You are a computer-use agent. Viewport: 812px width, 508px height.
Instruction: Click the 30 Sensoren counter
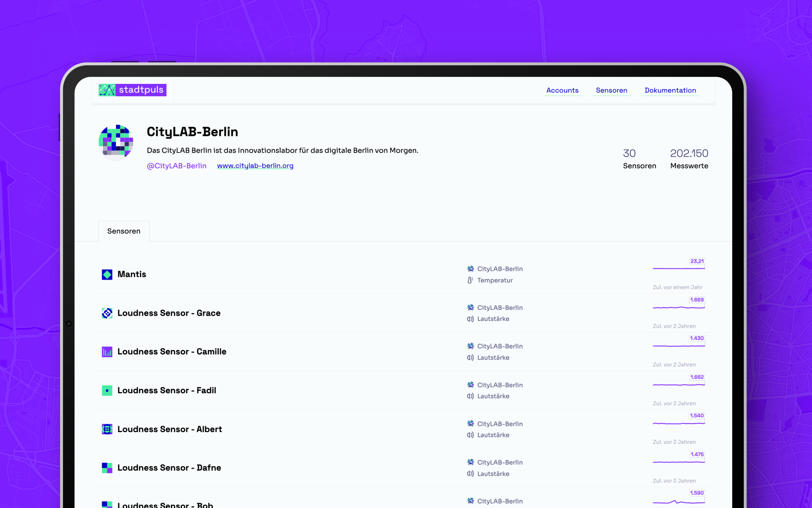point(639,159)
